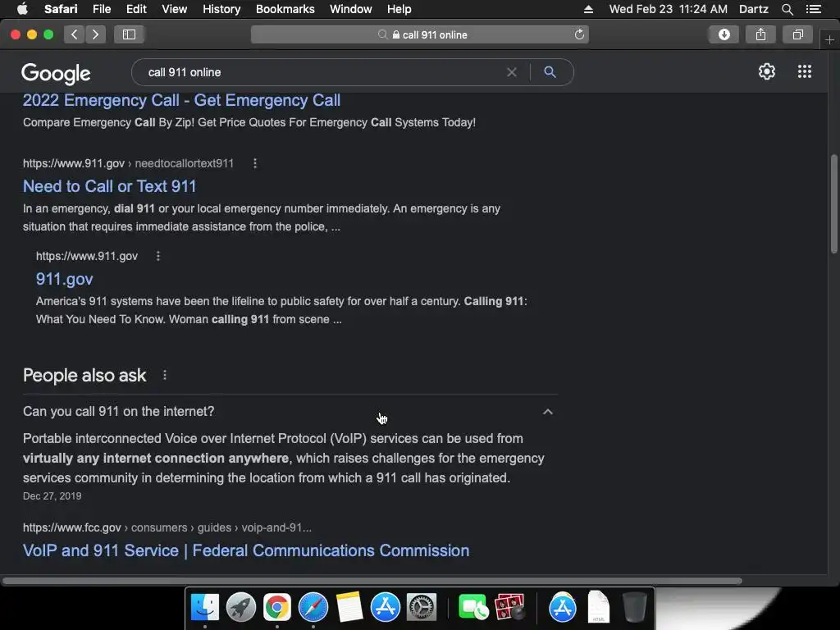Open Photo Booth in the Dock
840x630 pixels.
509,607
